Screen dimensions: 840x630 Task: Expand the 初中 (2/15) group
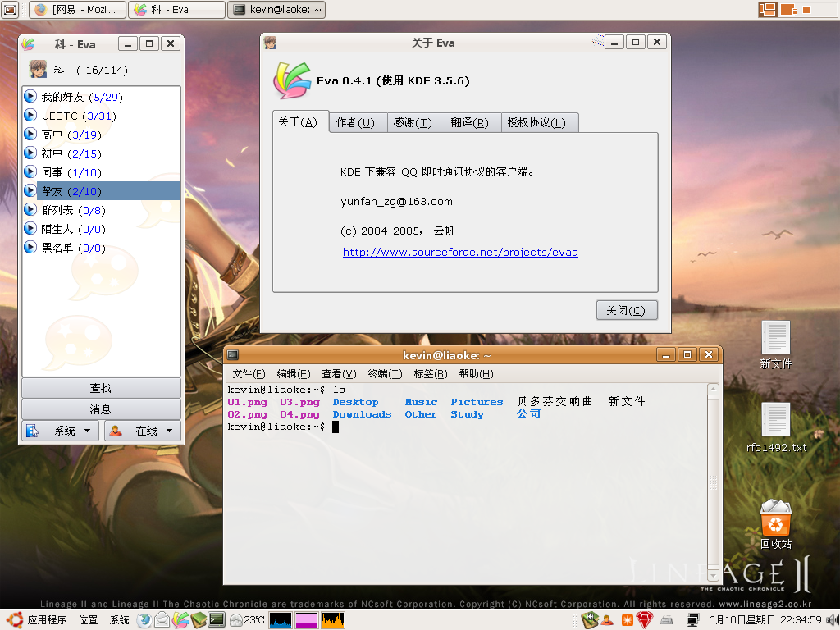pyautogui.click(x=30, y=153)
